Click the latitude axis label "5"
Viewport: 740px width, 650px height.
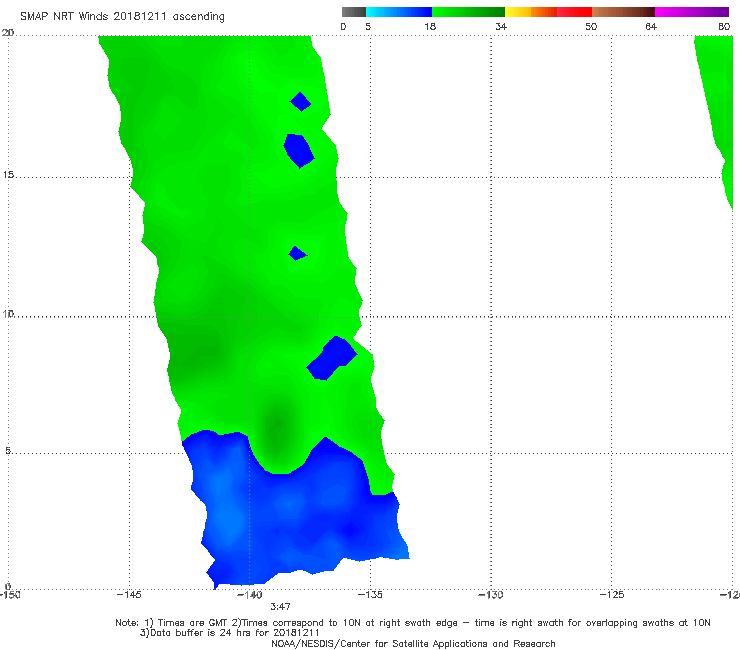(x=8, y=451)
